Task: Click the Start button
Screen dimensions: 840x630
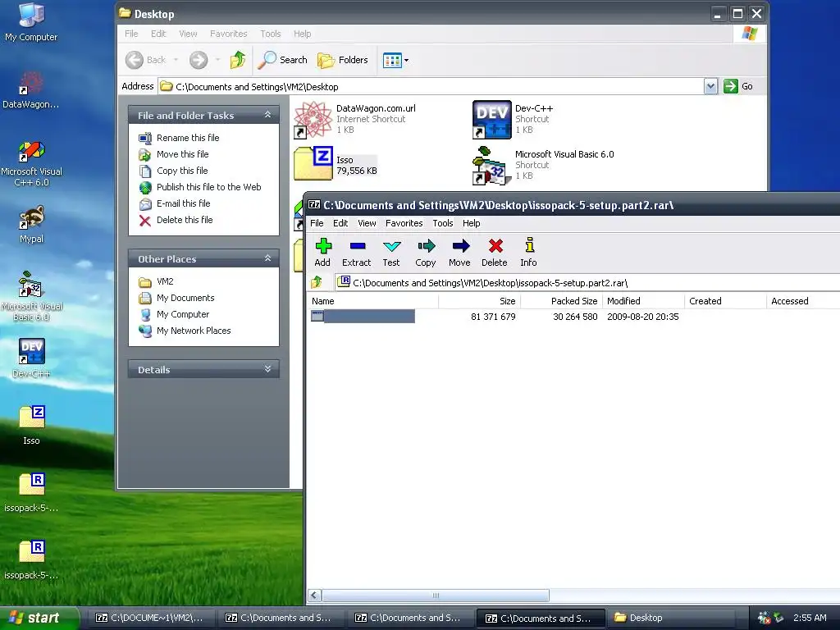Action: click(x=39, y=618)
